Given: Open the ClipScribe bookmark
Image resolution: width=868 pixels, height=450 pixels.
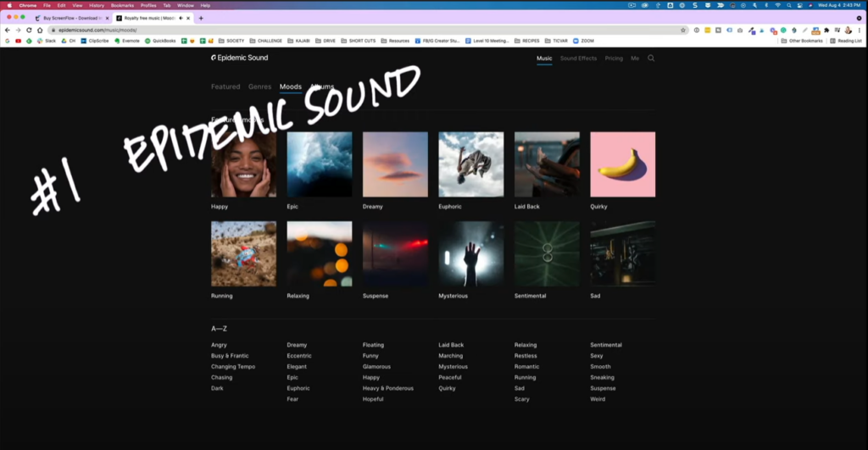Looking at the screenshot, I should tap(95, 41).
